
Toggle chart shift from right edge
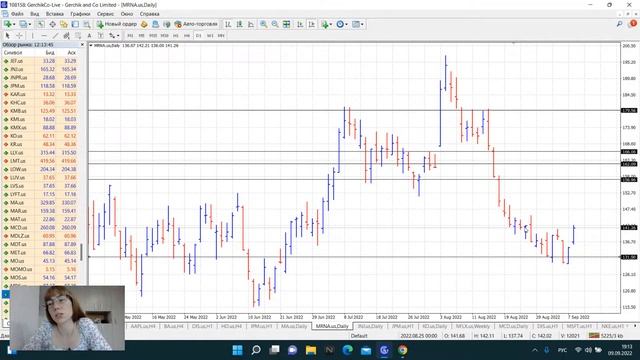[312, 24]
